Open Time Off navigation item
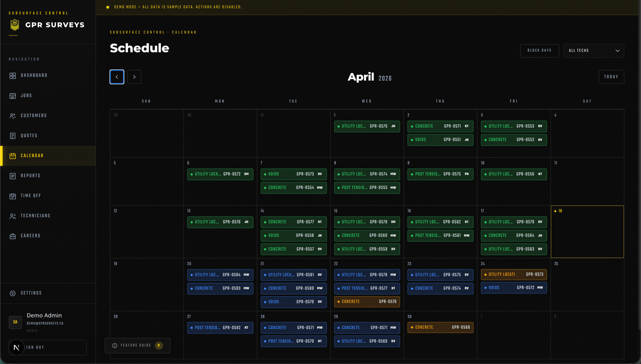The image size is (641, 364). (48, 196)
